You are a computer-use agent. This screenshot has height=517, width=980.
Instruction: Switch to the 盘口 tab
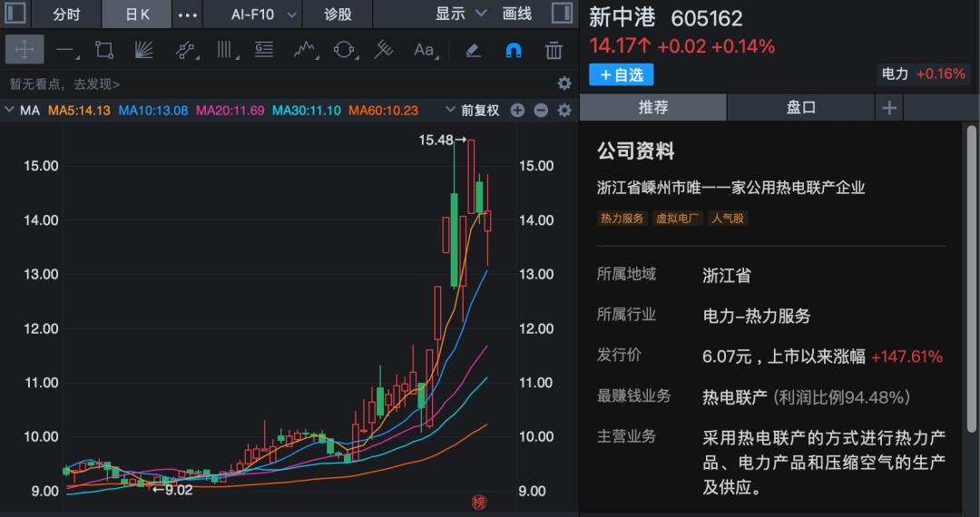[x=801, y=107]
